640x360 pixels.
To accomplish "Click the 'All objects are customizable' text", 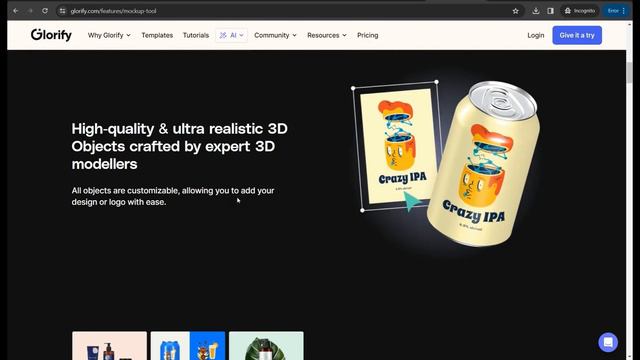I will 173,196.
